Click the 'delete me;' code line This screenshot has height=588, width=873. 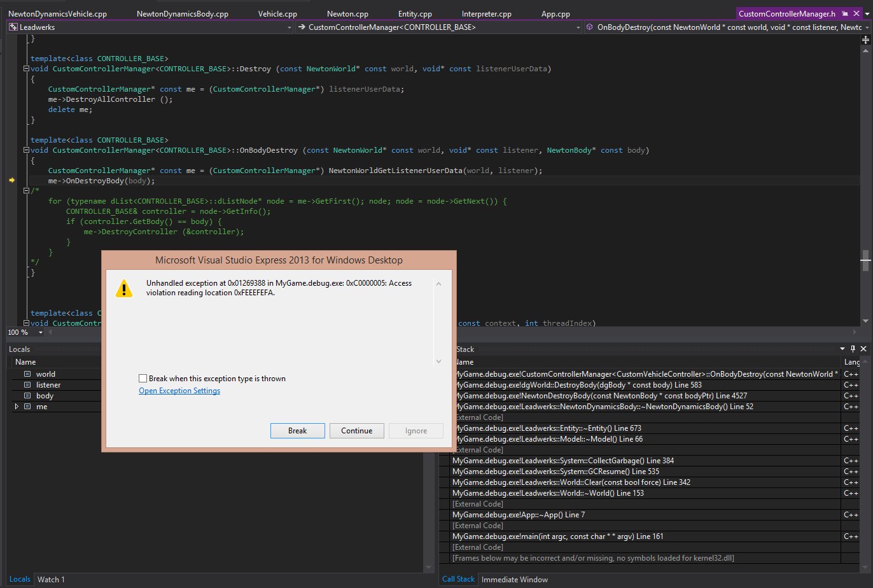pos(70,109)
